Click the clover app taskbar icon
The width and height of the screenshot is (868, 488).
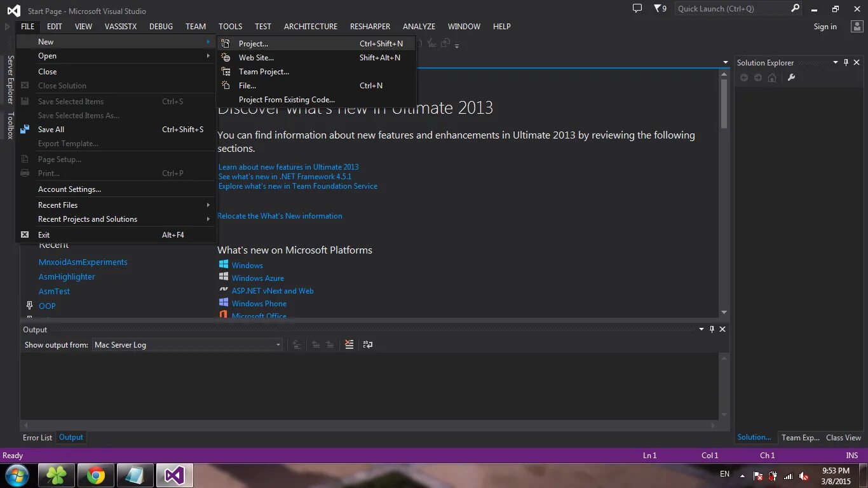[x=57, y=475]
